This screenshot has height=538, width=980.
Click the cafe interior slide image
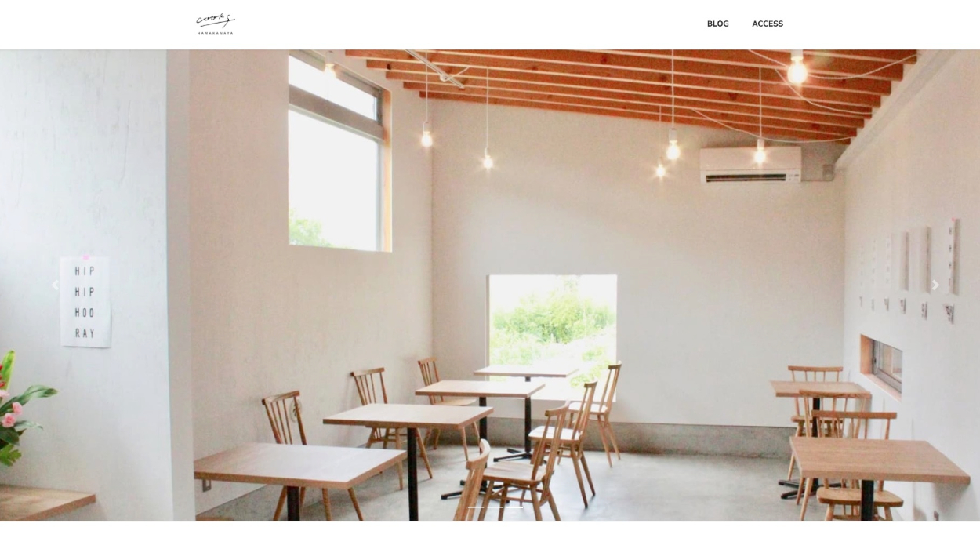(490, 285)
